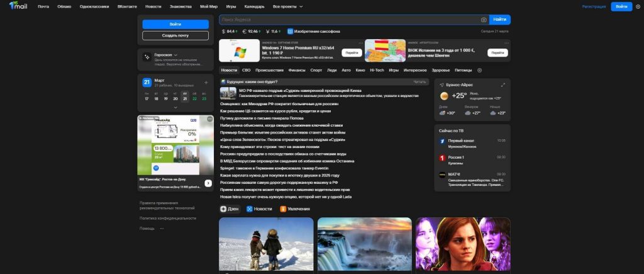Open options dots on ЖК Гринсайд ad

pos(210,119)
